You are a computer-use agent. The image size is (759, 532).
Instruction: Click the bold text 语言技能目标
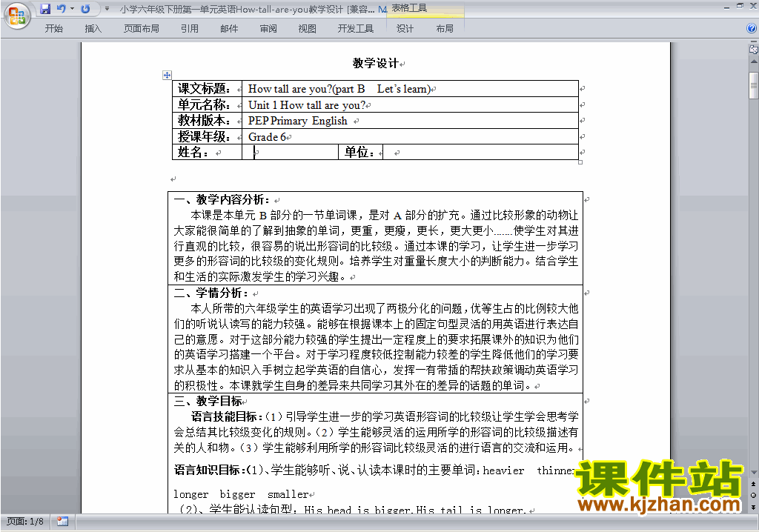[x=227, y=416]
